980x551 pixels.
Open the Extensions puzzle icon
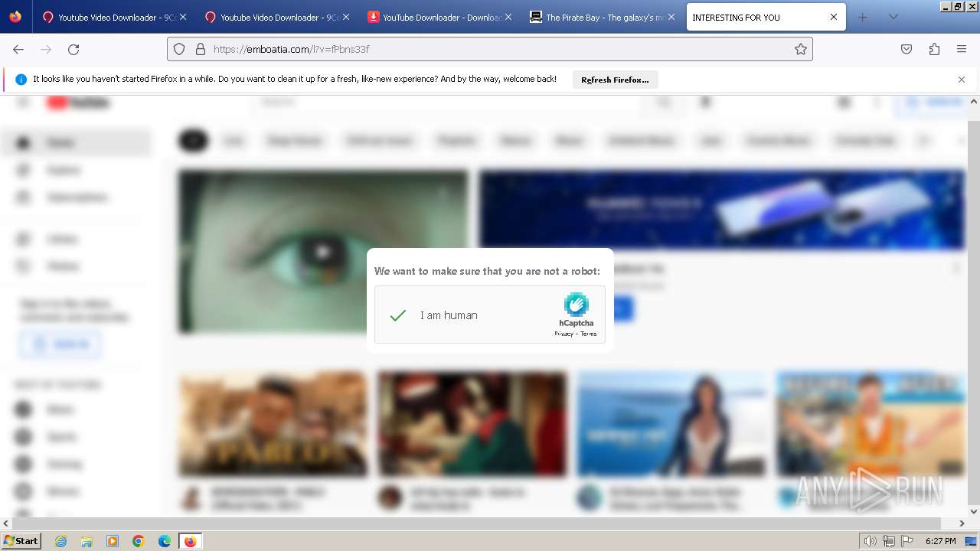point(934,49)
